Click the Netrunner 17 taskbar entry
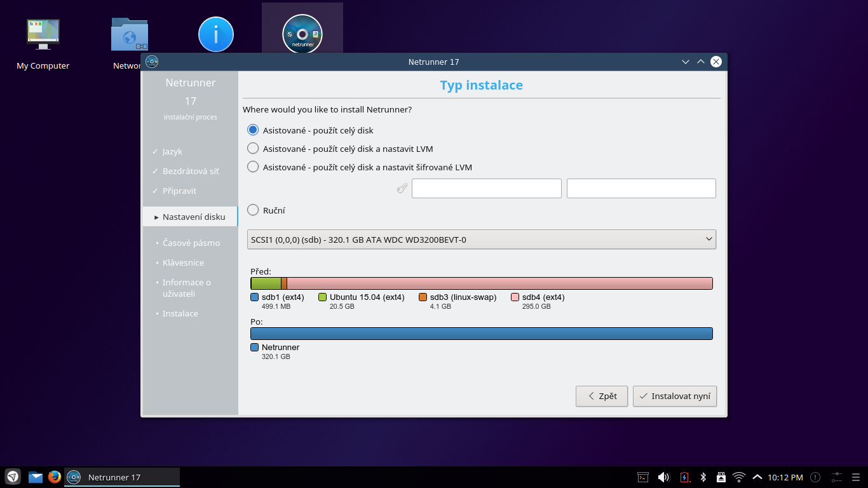 pos(122,477)
